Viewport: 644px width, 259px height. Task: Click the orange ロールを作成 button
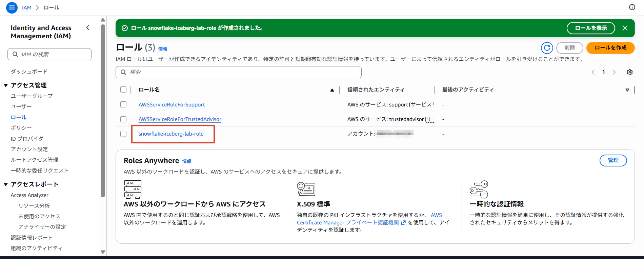pyautogui.click(x=610, y=48)
